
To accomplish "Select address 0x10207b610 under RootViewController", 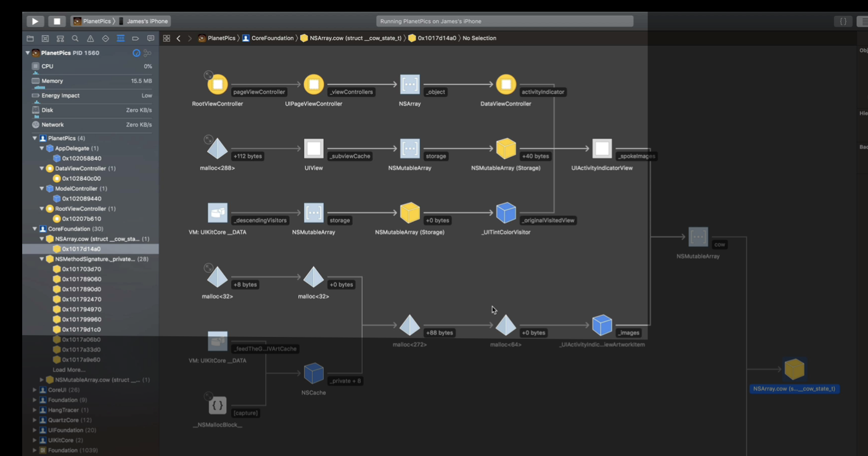I will 81,219.
